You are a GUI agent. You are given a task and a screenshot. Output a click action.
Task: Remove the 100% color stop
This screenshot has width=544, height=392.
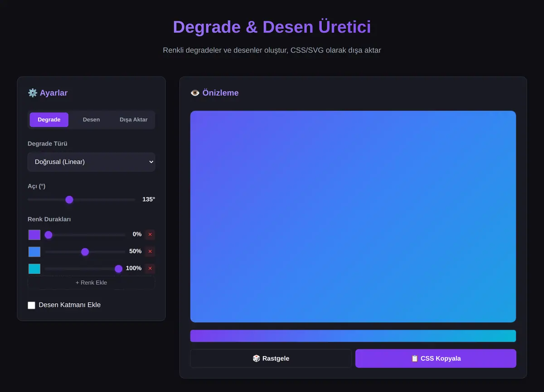tap(150, 269)
